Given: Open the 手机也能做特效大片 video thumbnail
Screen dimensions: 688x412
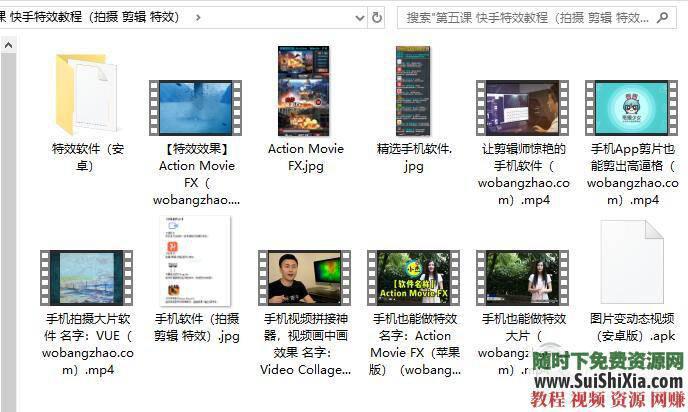Looking at the screenshot, I should [523, 278].
